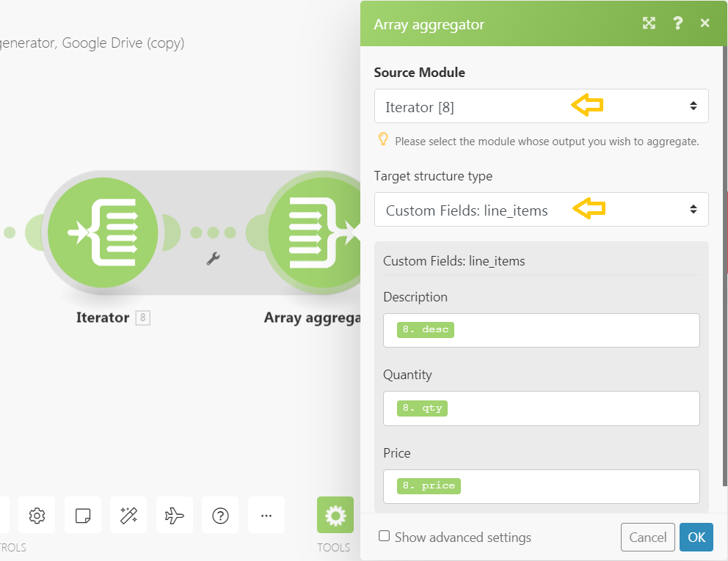
Task: Enable Show advanced settings
Action: [384, 537]
